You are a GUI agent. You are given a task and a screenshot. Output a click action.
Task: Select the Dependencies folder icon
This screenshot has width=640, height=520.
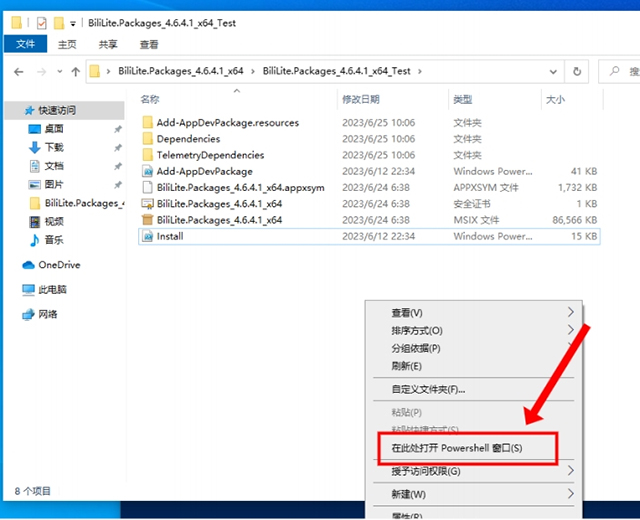(x=147, y=139)
